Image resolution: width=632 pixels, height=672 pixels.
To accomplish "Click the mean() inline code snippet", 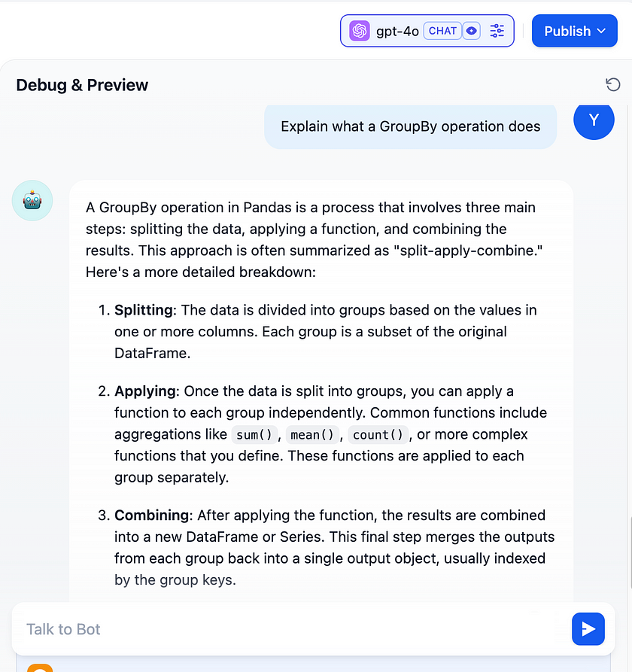I will [x=312, y=434].
